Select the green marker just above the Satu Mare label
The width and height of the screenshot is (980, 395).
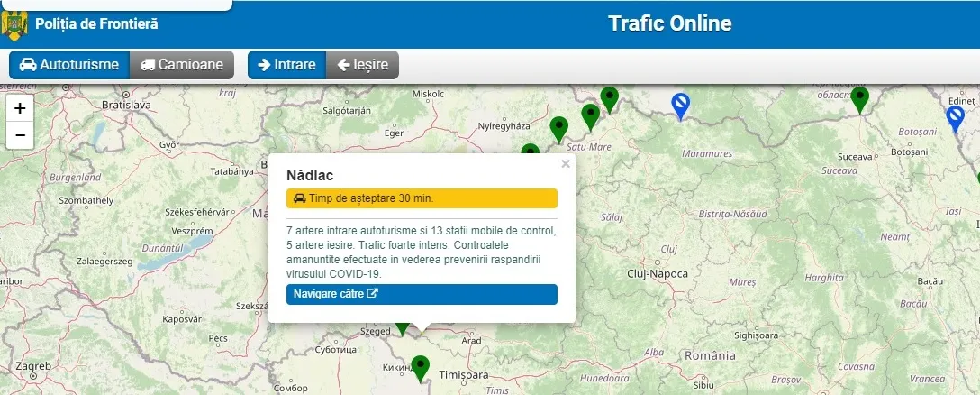pos(591,117)
